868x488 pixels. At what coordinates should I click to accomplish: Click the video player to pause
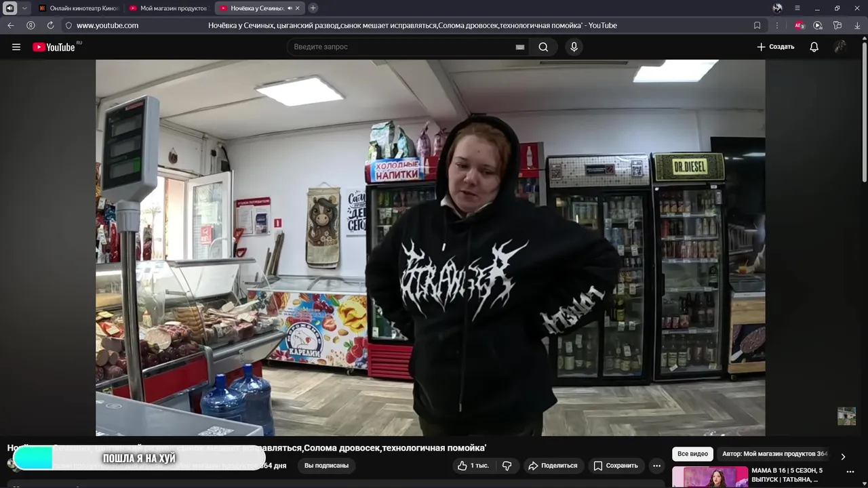[x=430, y=247]
